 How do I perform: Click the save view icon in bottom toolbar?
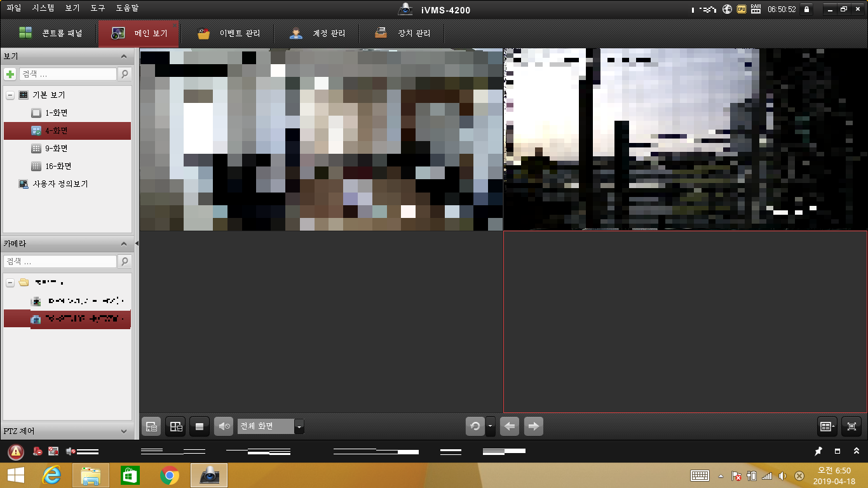(151, 426)
